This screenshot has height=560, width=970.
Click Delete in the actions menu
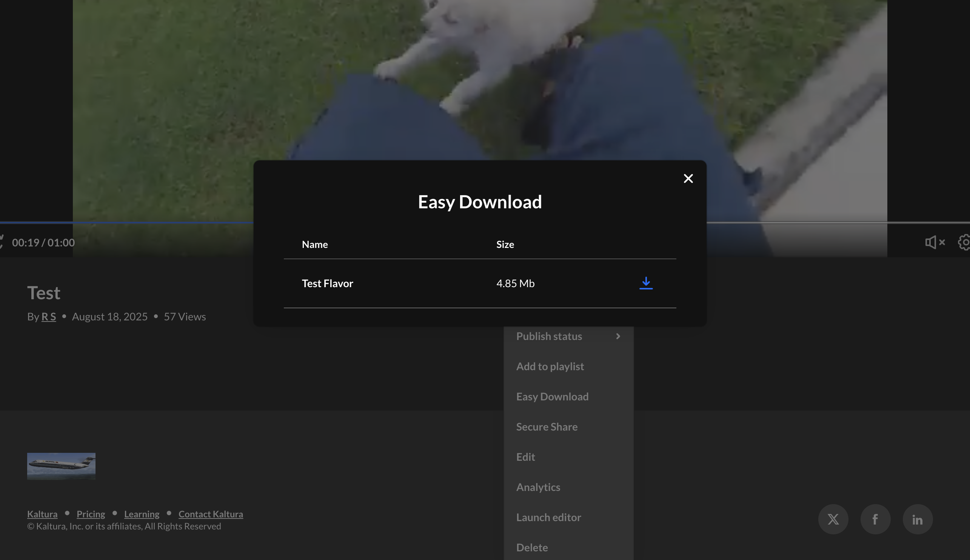532,547
